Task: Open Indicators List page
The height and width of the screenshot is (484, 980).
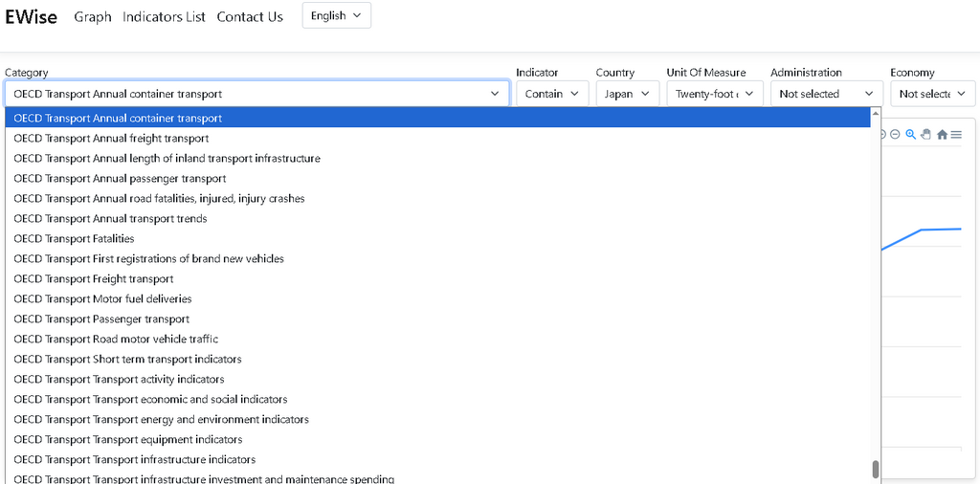Action: pyautogui.click(x=164, y=17)
